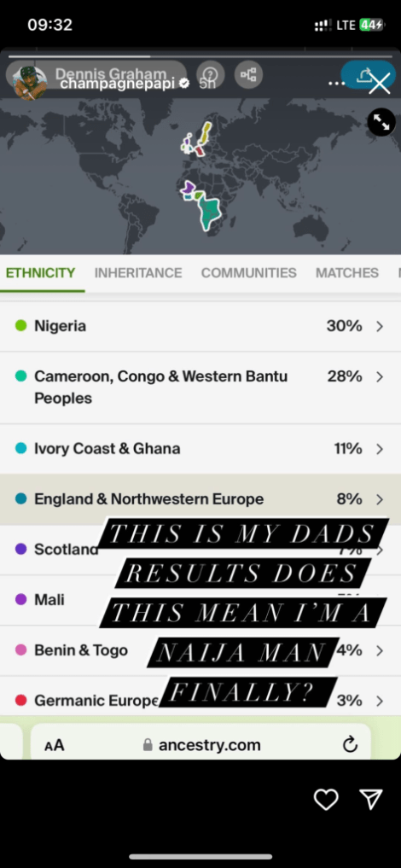Image resolution: width=401 pixels, height=868 pixels.
Task: Tap the paper plane send icon
Action: click(371, 799)
